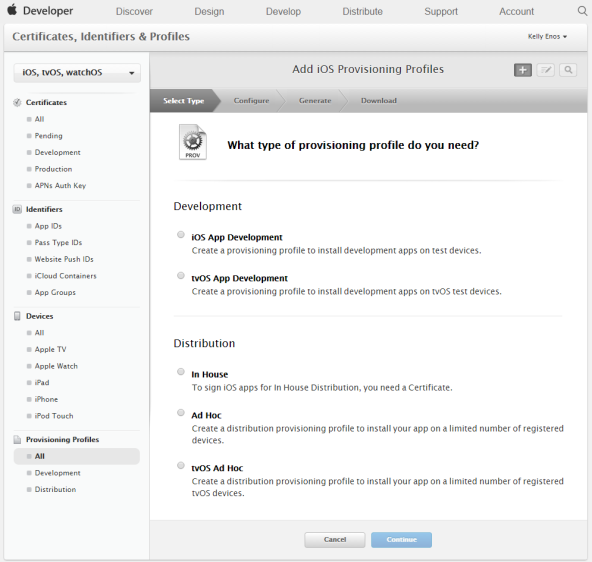Expand the Kelly Enos account menu
The width and height of the screenshot is (592, 562).
point(547,37)
